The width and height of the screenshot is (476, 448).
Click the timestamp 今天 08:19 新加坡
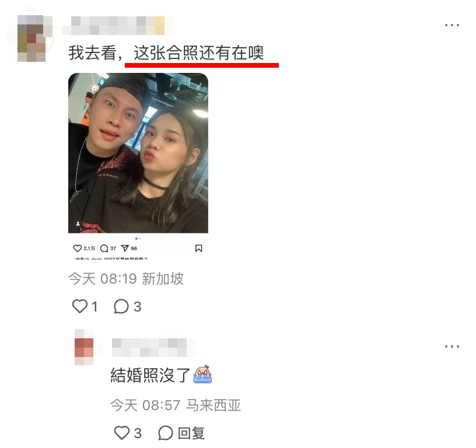(125, 279)
